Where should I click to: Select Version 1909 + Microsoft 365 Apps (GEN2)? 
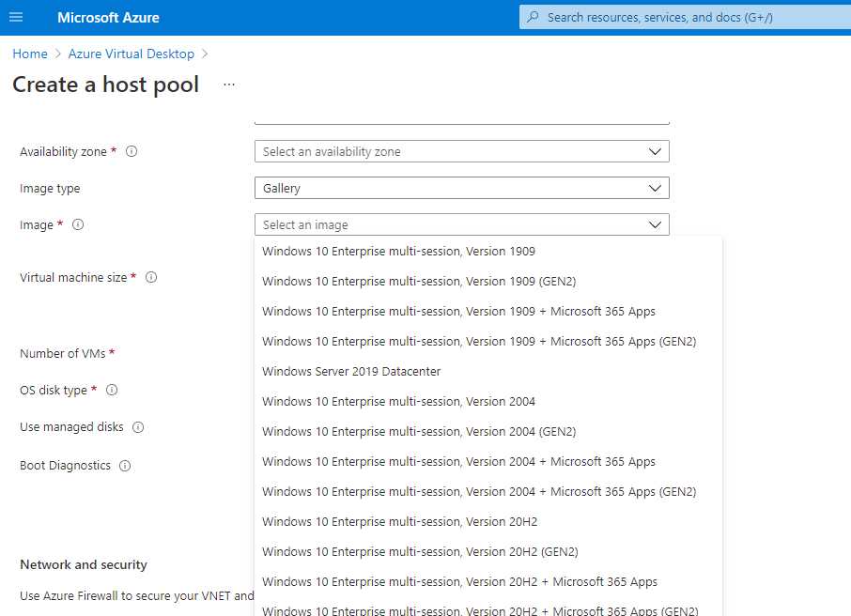(x=488, y=342)
